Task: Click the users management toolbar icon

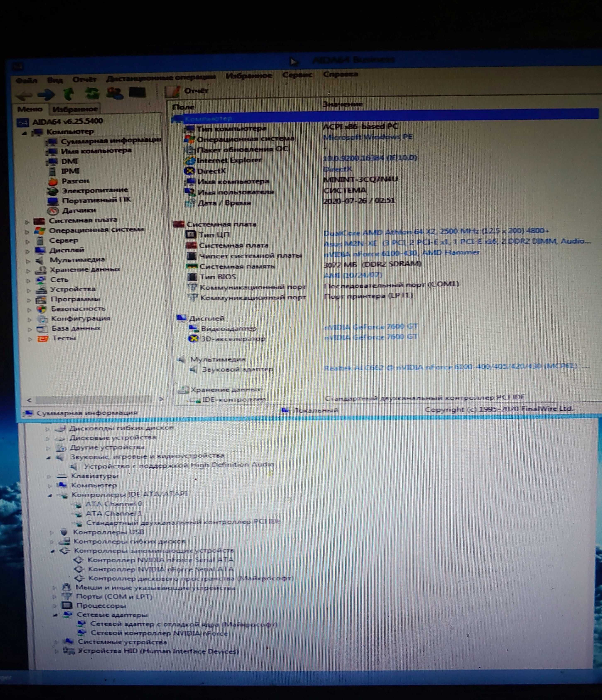Action: [x=115, y=92]
